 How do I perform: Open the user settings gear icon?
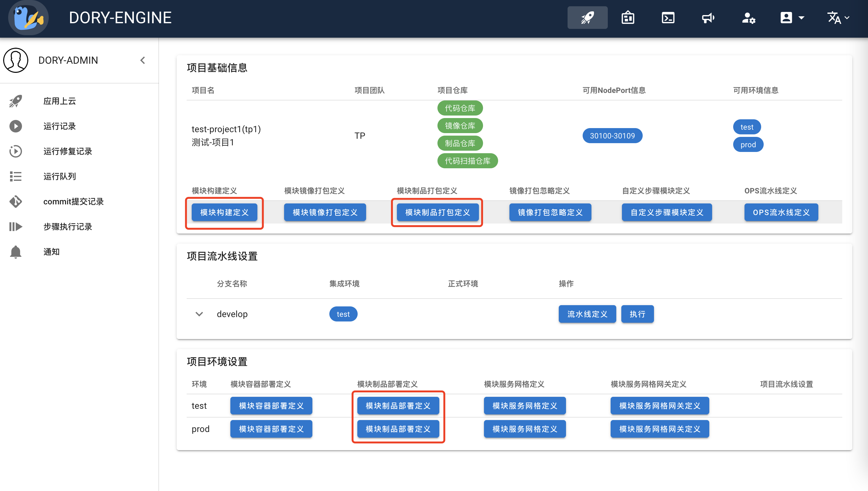(748, 18)
